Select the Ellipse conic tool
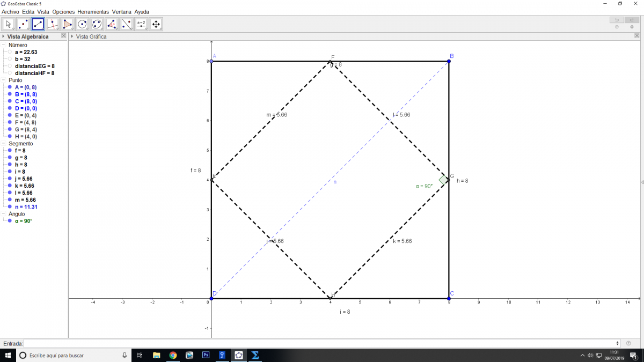Screen dimensions: 644x362 pos(97,24)
